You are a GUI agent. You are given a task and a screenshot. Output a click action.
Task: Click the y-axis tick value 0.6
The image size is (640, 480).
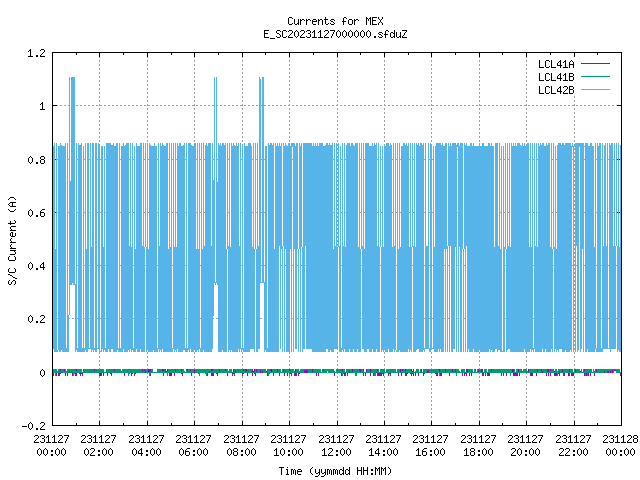tap(36, 213)
